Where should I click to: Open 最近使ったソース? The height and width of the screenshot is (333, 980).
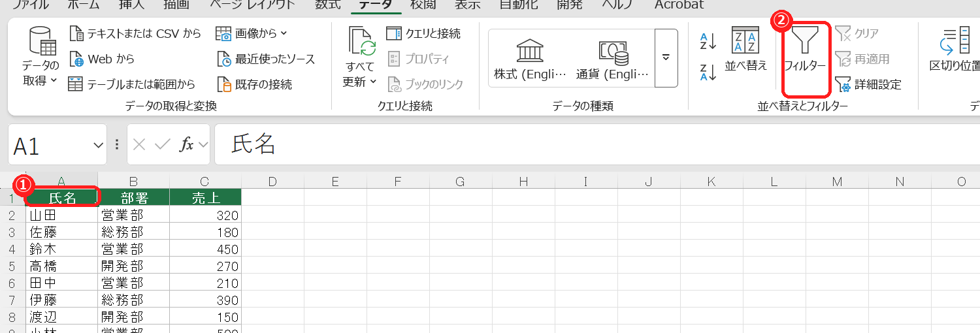coord(266,59)
